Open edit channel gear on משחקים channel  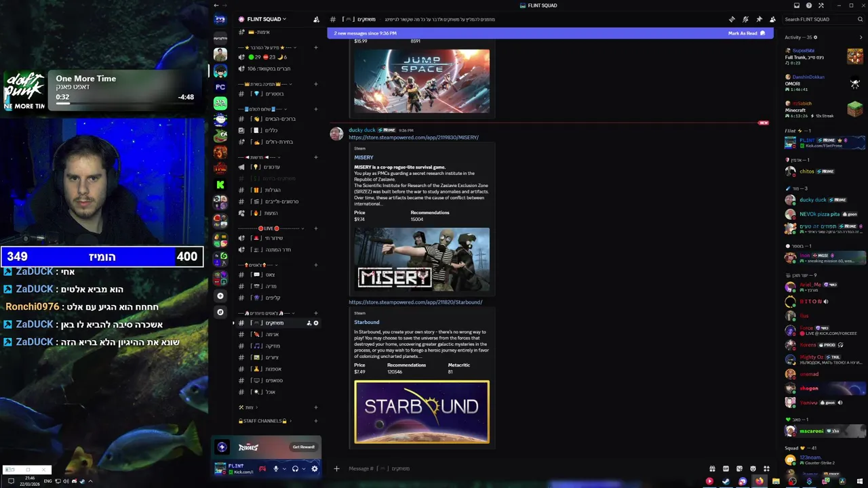(x=315, y=323)
